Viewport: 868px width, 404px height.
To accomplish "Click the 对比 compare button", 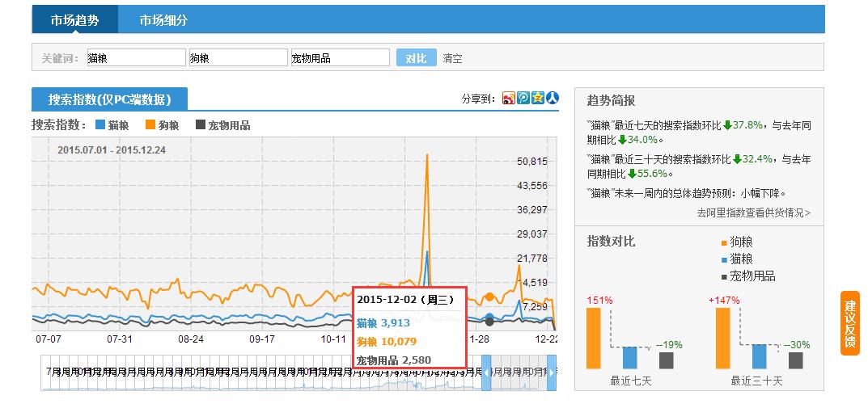I will coord(417,57).
